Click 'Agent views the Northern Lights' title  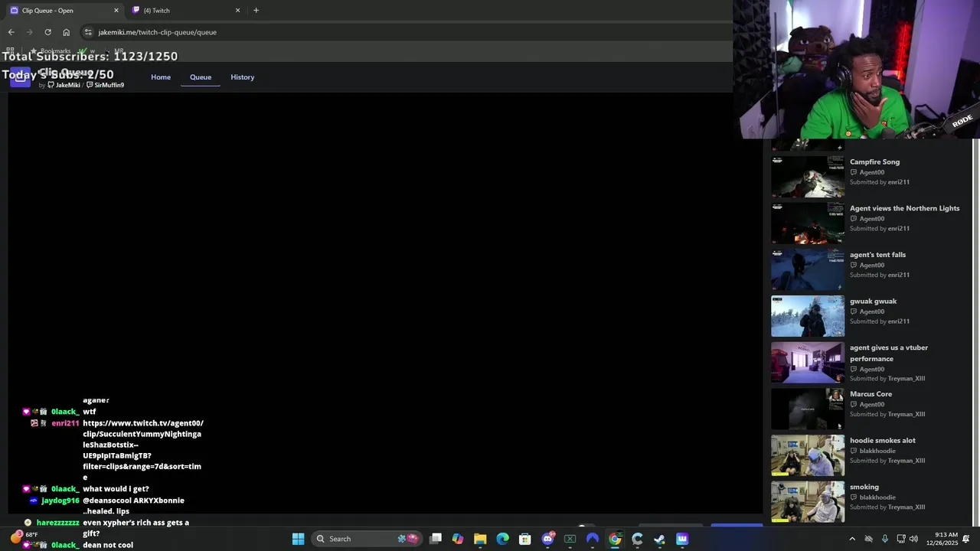click(904, 208)
